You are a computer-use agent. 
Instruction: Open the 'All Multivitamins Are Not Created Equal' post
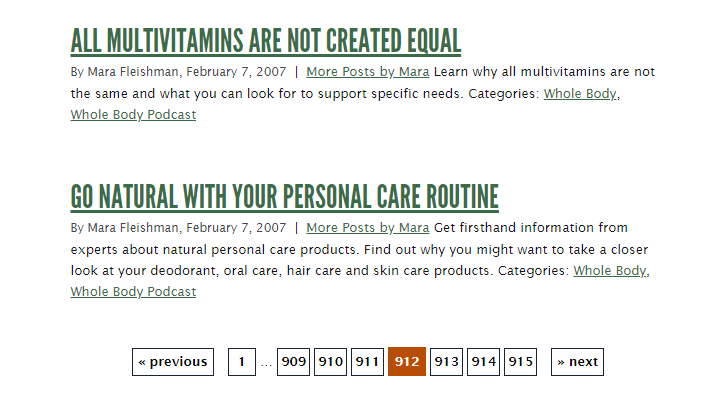(x=265, y=41)
